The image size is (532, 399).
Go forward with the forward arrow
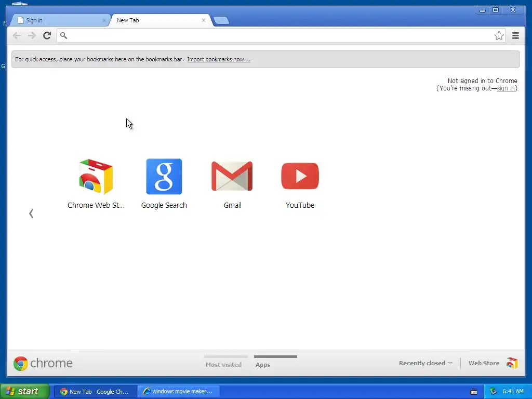click(x=32, y=35)
